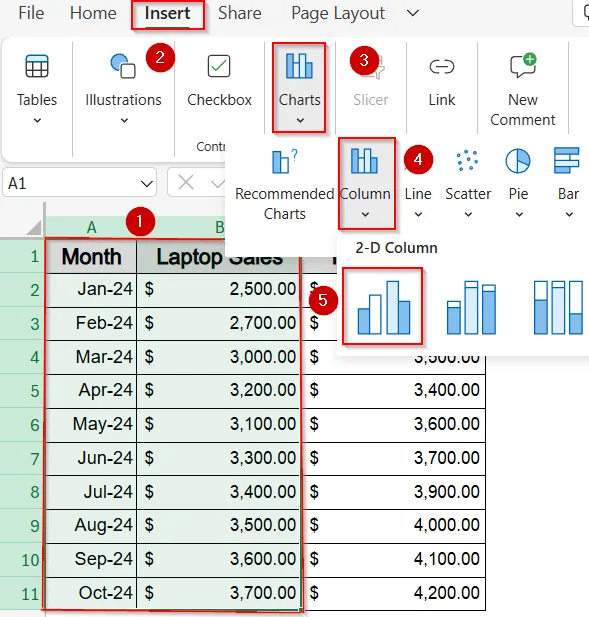Cancel the formula bar entry (X)
The width and height of the screenshot is (589, 617).
pyautogui.click(x=185, y=183)
